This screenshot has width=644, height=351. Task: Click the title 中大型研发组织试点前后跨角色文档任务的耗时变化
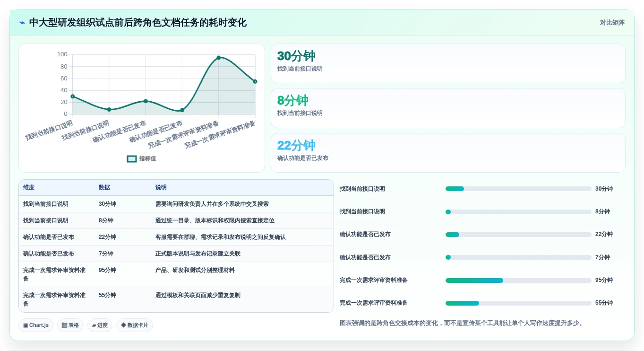click(x=138, y=23)
